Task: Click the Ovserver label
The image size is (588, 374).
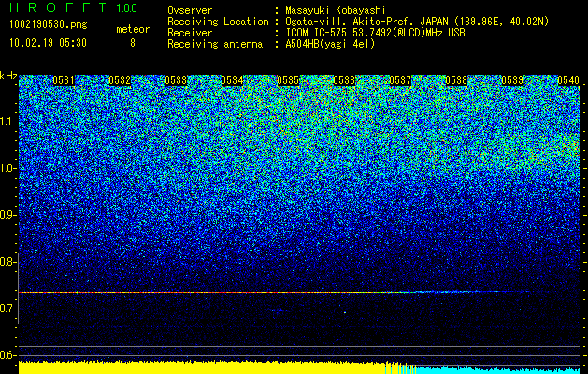Action: 190,10
